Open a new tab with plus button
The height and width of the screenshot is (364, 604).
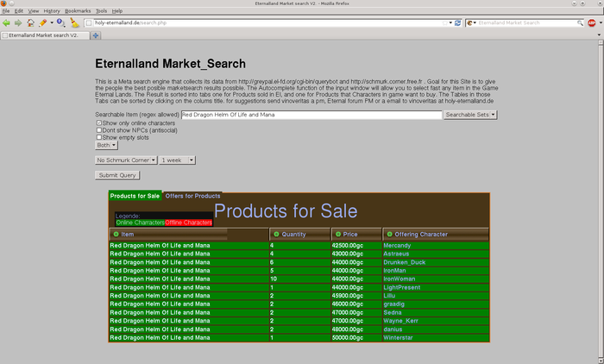(x=95, y=35)
